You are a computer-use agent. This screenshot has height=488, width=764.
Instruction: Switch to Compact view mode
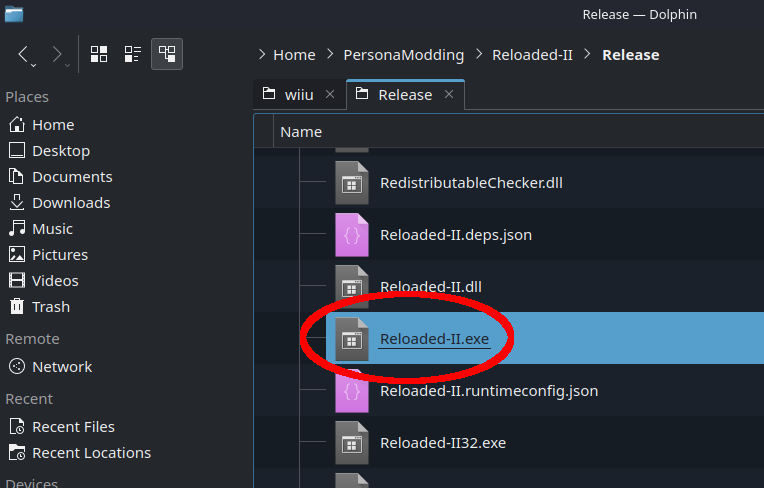pos(133,54)
